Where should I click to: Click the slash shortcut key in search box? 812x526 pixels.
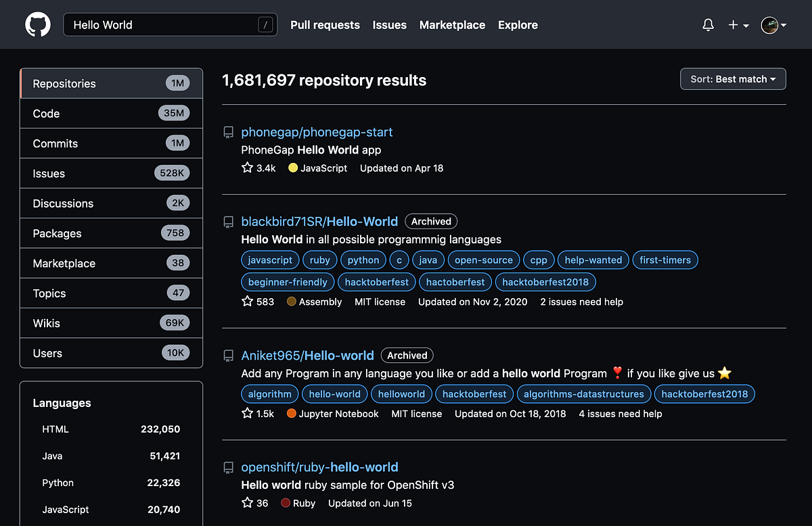tap(265, 25)
